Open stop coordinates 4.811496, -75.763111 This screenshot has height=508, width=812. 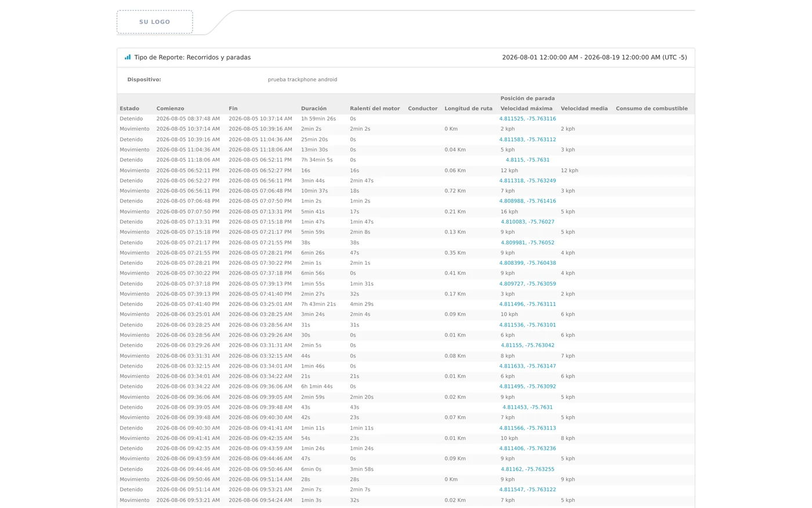527,304
